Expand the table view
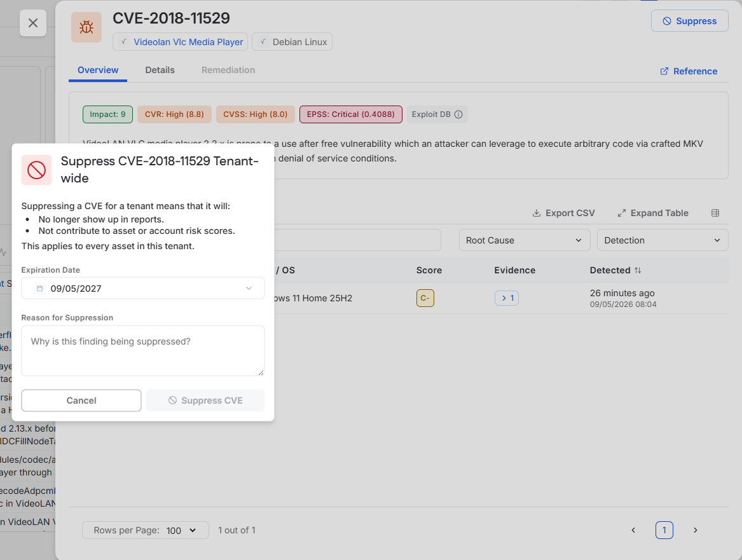The height and width of the screenshot is (560, 742). pyautogui.click(x=652, y=213)
